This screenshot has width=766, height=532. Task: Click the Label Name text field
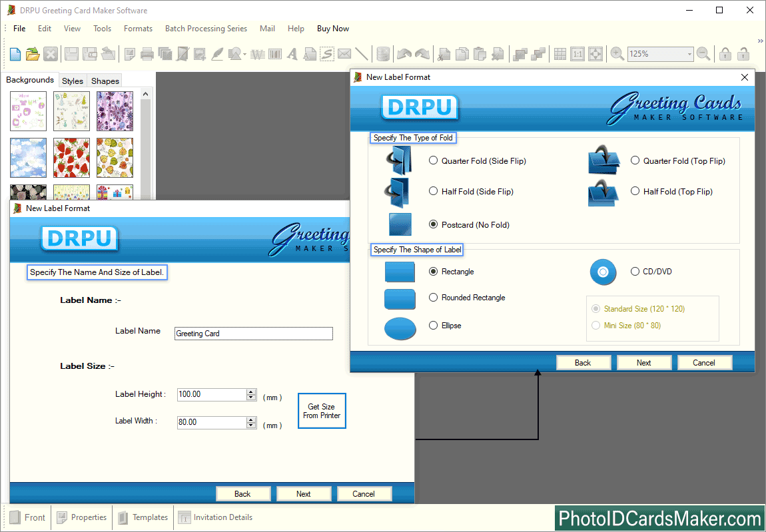[x=254, y=334]
